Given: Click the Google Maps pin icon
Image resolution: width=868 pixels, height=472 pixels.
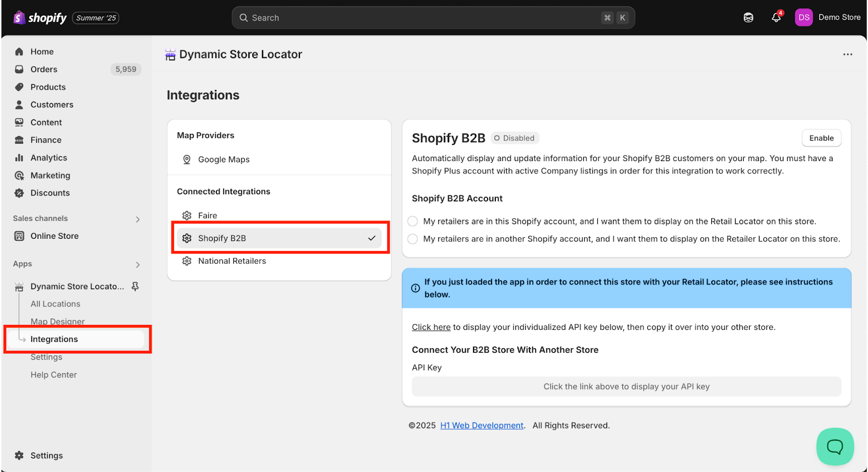Looking at the screenshot, I should (187, 160).
